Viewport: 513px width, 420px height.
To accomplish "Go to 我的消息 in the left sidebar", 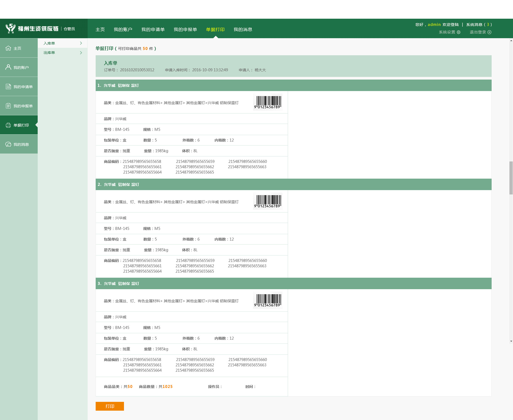I will point(19,144).
